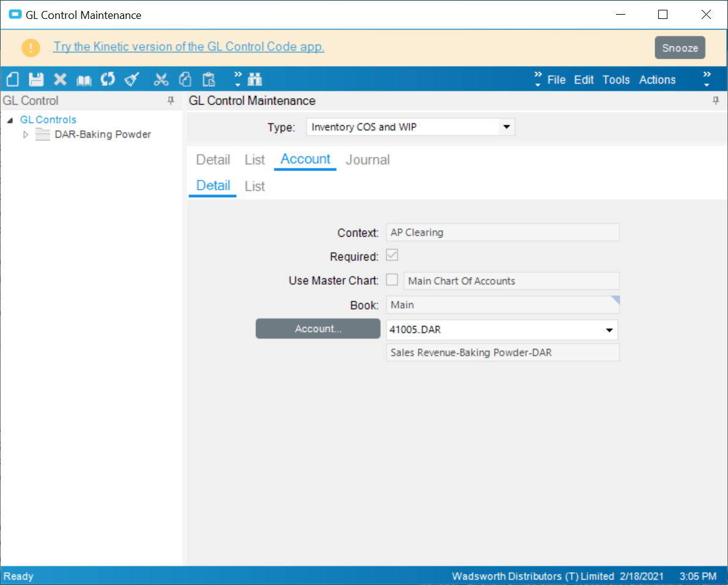Image resolution: width=728 pixels, height=585 pixels.
Task: Pin the GL Control tree panel
Action: pos(171,101)
